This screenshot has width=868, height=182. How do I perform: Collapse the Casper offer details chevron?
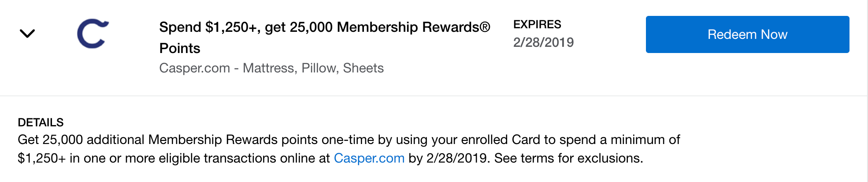coord(27,34)
